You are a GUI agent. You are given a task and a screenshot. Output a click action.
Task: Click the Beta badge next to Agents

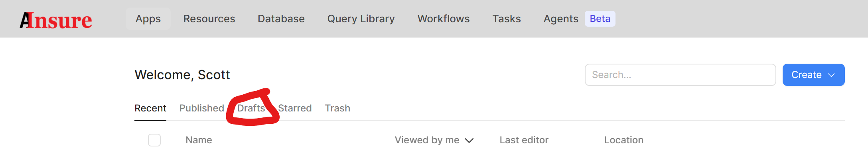(x=600, y=19)
